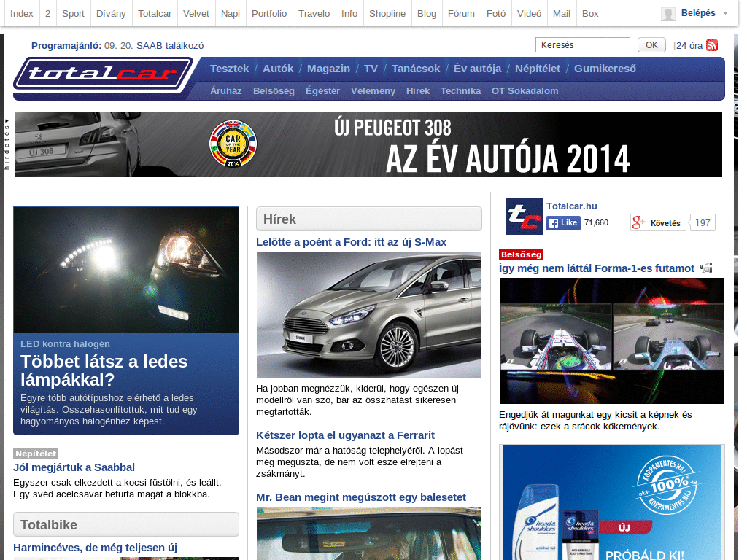
Task: Open article Lelőtte a poént a Ford
Action: [351, 242]
